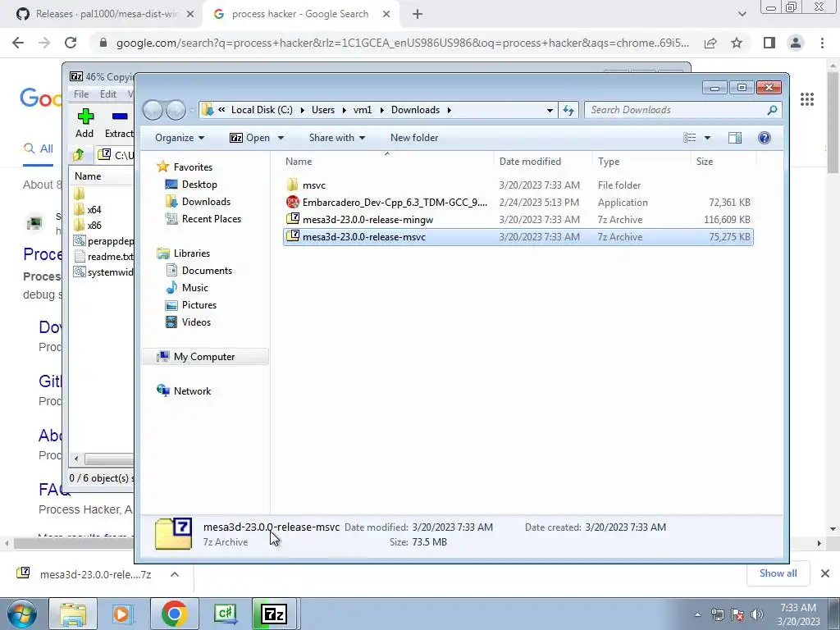Open Videos library in navigation pane

click(x=196, y=322)
